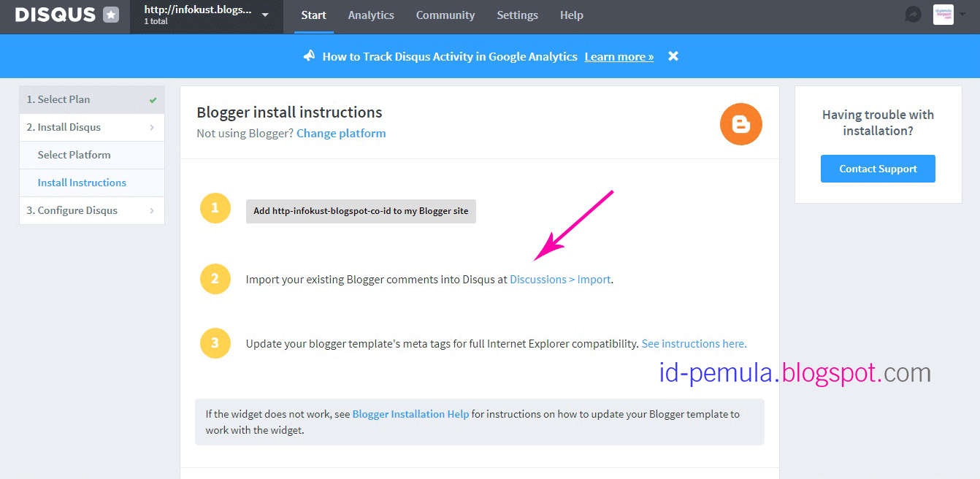
Task: Click Having trouble with installation text
Action: click(x=878, y=123)
